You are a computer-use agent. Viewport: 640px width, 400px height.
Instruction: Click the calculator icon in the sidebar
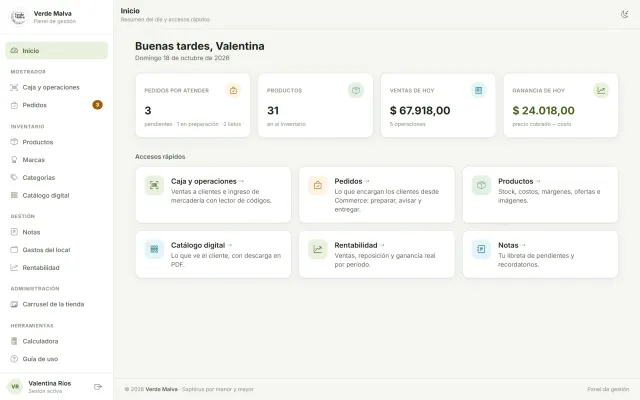coord(14,341)
